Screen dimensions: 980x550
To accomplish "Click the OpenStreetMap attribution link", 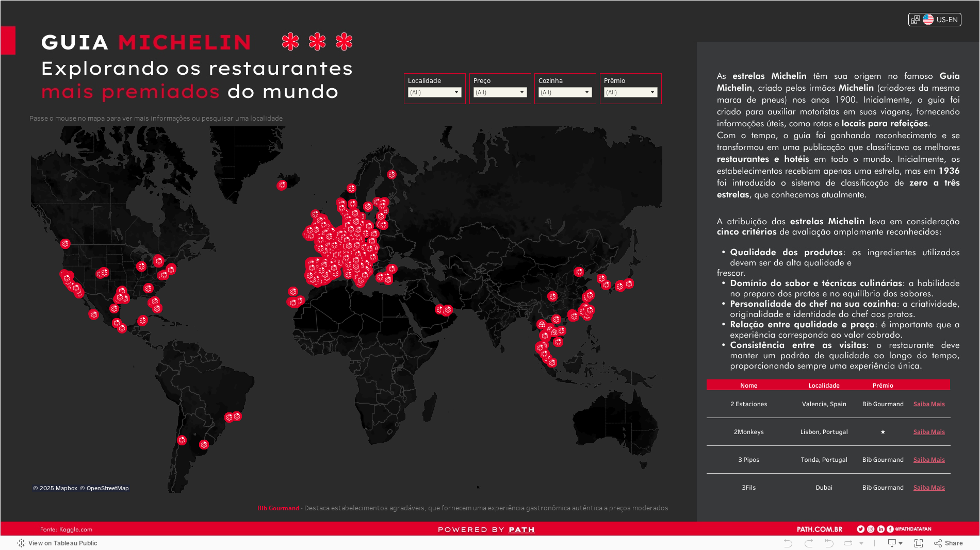I will coord(104,488).
